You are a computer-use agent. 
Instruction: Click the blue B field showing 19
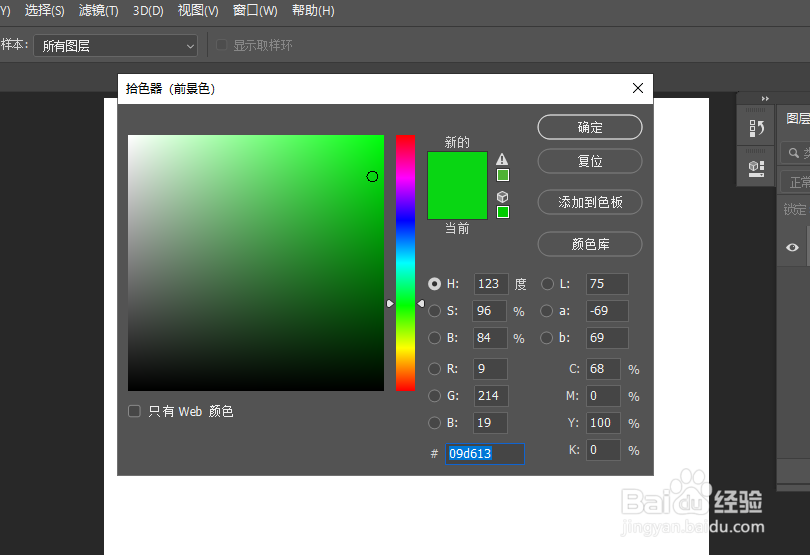tap(490, 423)
